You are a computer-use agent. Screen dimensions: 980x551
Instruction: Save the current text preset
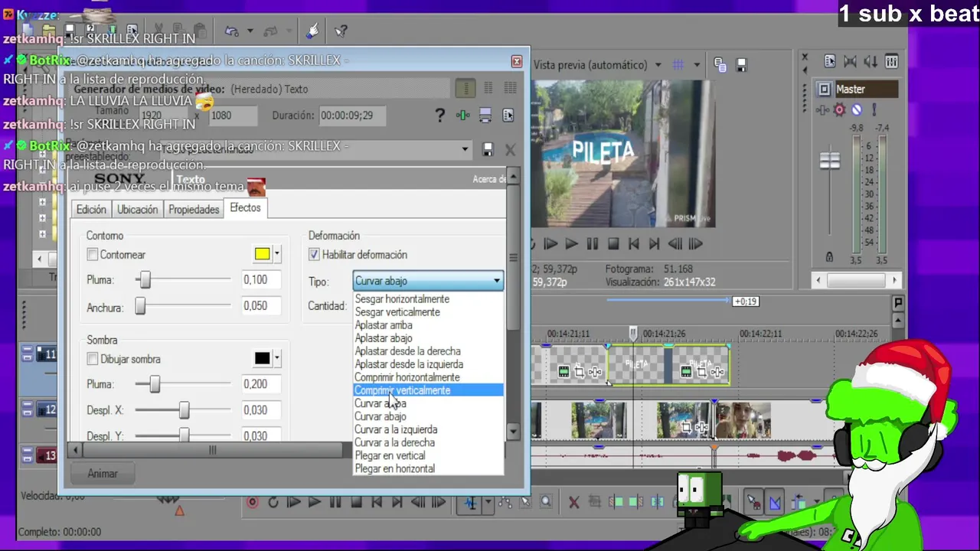[488, 149]
